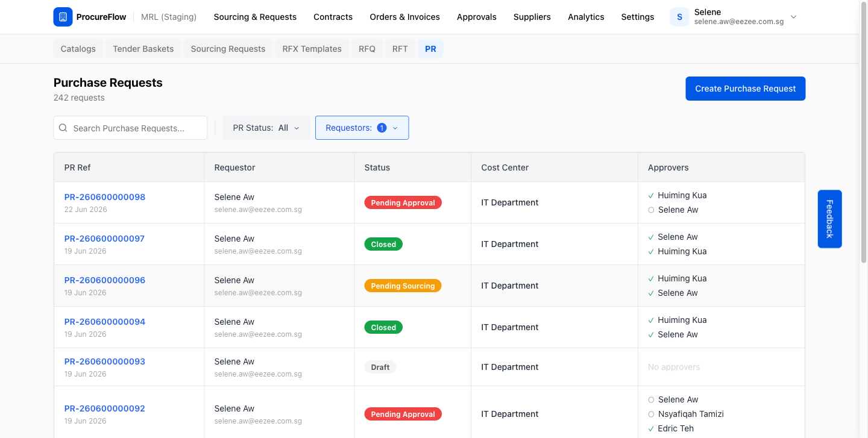Click the page vertical scrollbar
868x438 pixels.
[x=864, y=133]
